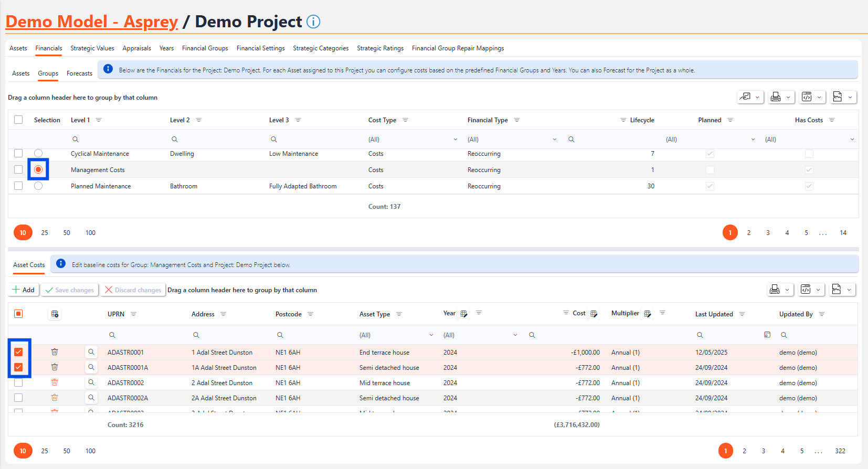
Task: Click the Add button in Asset Costs
Action: tap(24, 290)
